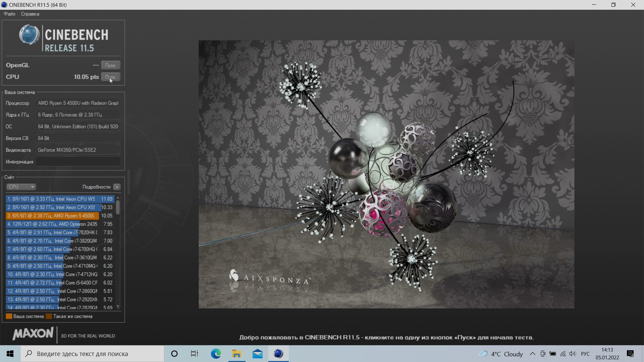Select ranking row Intel Core i7-2920XM
This screenshot has width=644, height=362.
(x=60, y=299)
